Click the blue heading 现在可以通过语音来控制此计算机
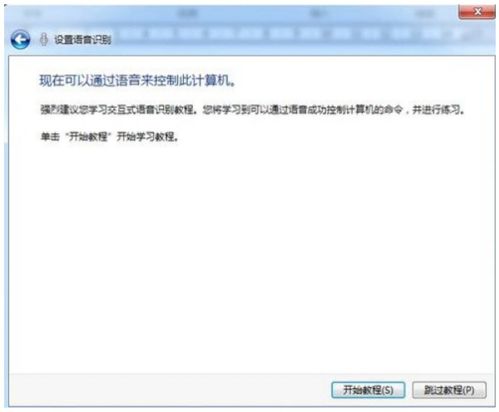The width and height of the screenshot is (499, 412). pos(137,80)
